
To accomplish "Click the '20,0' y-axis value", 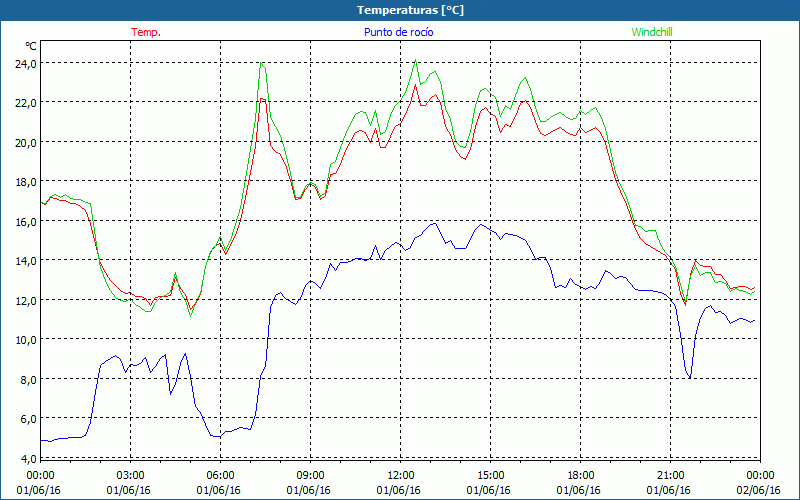I will (x=26, y=143).
